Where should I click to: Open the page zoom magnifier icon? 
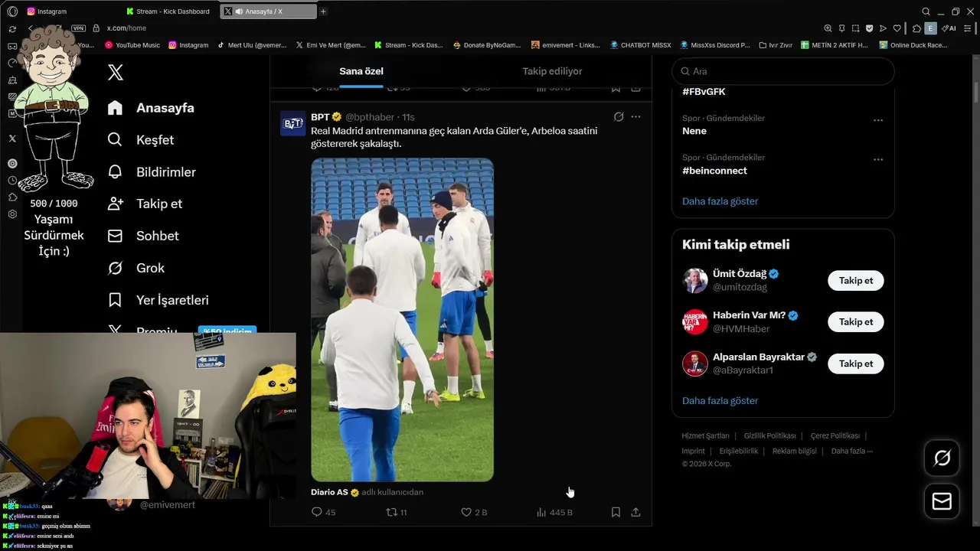tap(828, 28)
